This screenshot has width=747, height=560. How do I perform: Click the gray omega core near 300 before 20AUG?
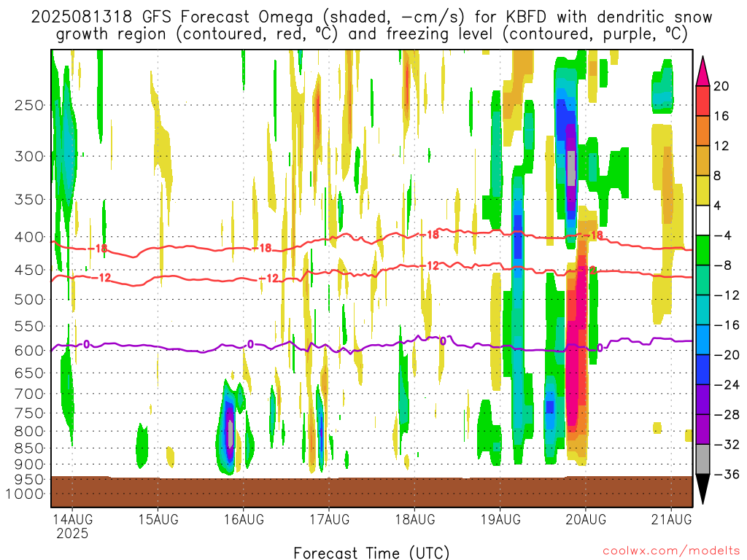[x=570, y=168]
